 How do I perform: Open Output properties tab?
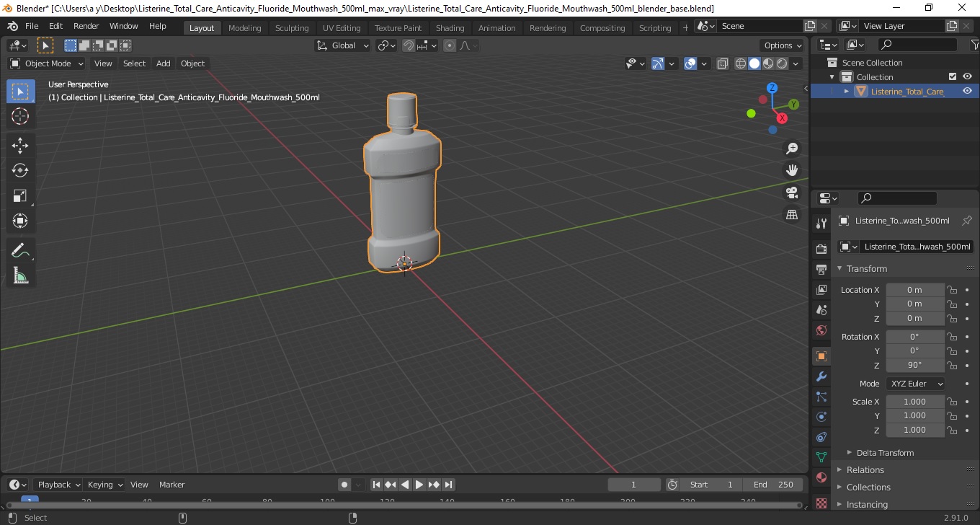pyautogui.click(x=821, y=270)
